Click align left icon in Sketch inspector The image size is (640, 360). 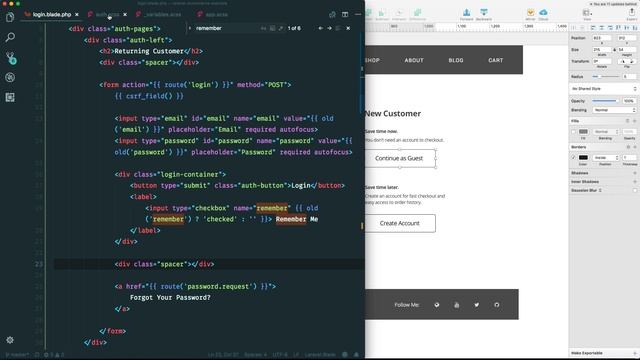point(593,28)
